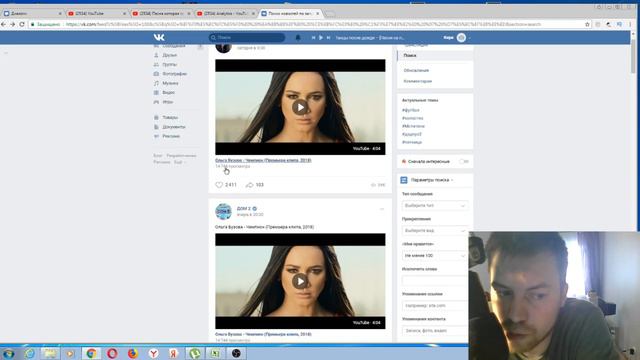This screenshot has height=360, width=640.
Task: Open the notifications bell icon
Action: pyautogui.click(x=298, y=38)
